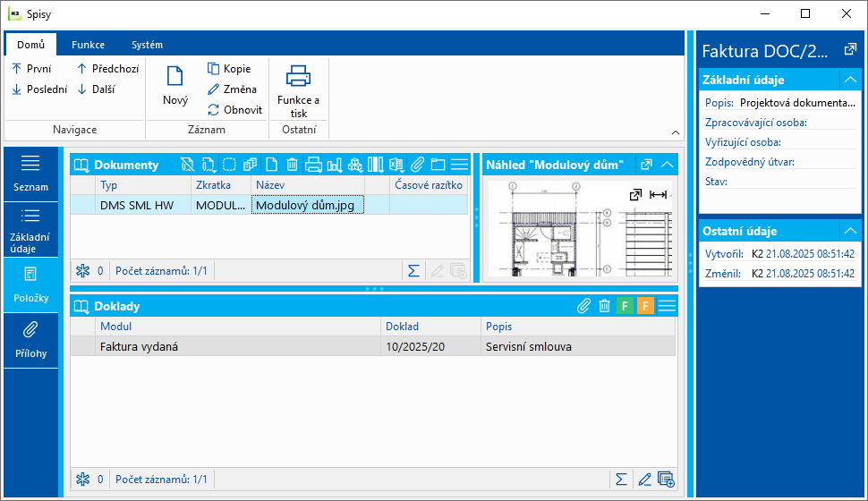This screenshot has height=501, width=868.
Task: Go to Předchozí record
Action: click(x=108, y=69)
